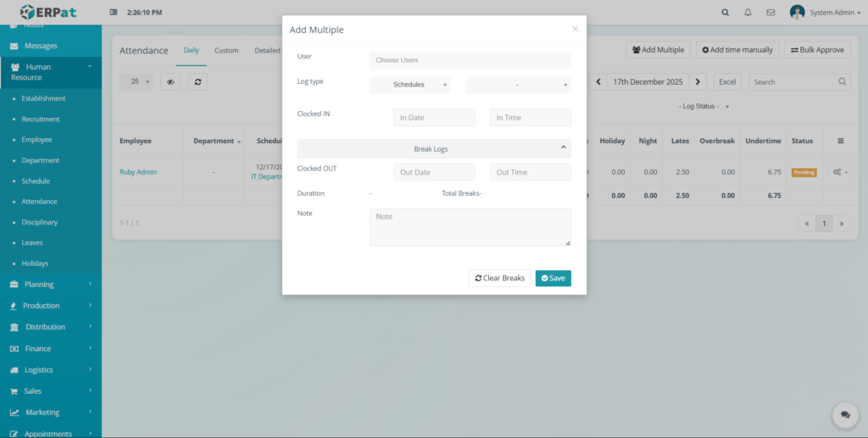Click the Production icon in sidebar
This screenshot has width=868, height=438.
14,306
